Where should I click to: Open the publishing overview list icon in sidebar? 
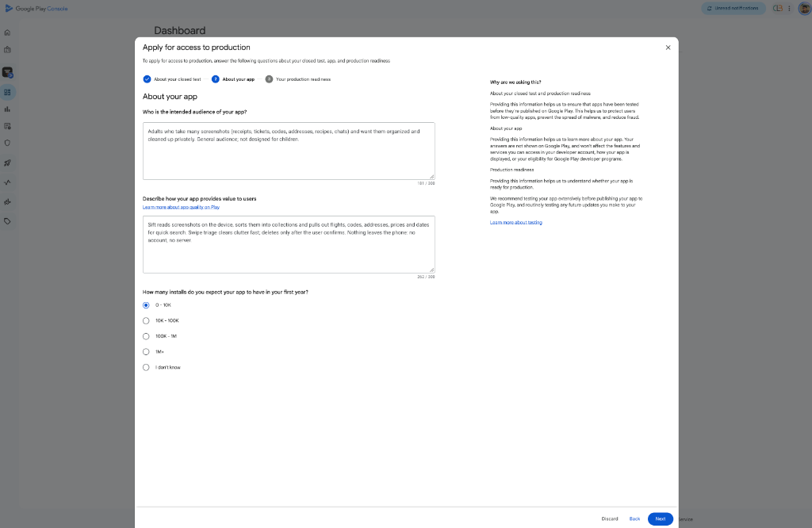click(x=7, y=126)
